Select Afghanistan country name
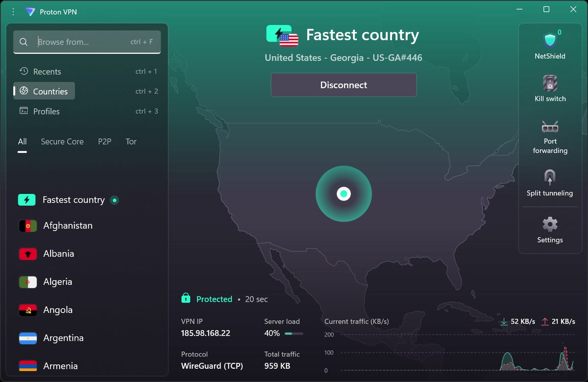 [x=68, y=226]
